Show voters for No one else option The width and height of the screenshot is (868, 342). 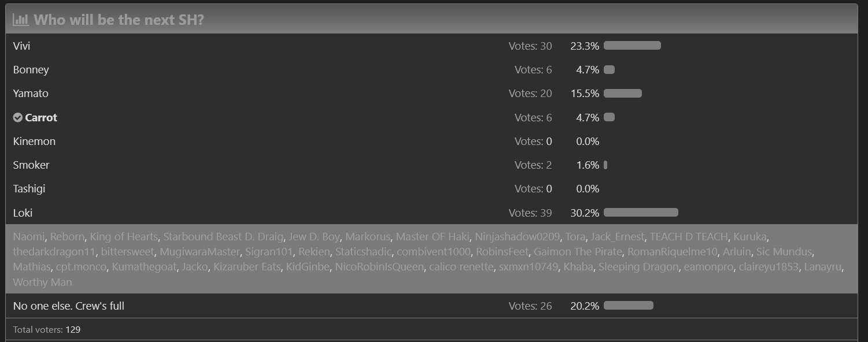pos(530,306)
